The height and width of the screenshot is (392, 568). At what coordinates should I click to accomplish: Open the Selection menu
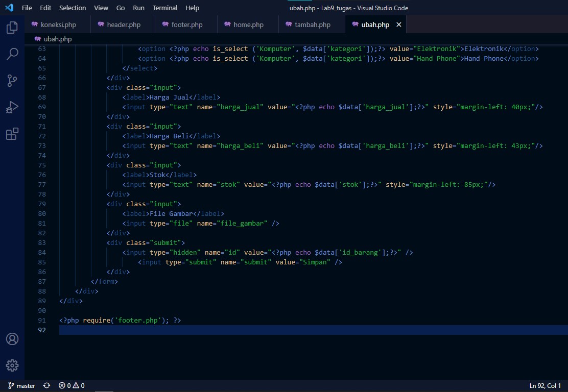(73, 8)
